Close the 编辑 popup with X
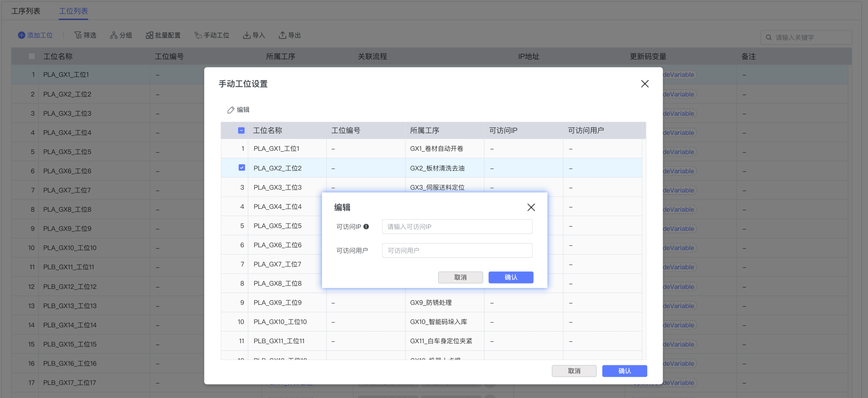868x398 pixels. tap(531, 207)
